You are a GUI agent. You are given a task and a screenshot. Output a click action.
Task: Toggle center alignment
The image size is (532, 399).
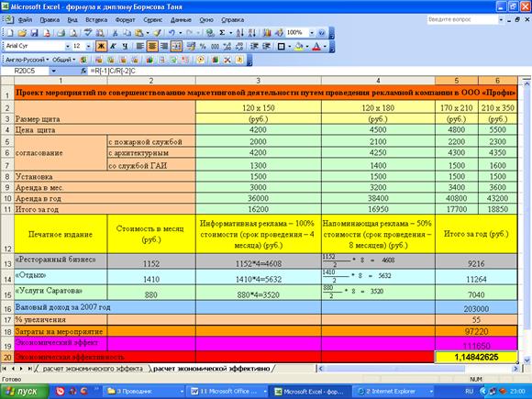pos(152,46)
